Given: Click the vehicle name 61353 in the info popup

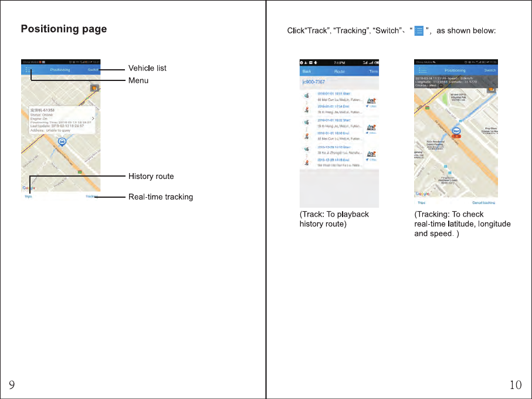Looking at the screenshot, I should (42, 110).
